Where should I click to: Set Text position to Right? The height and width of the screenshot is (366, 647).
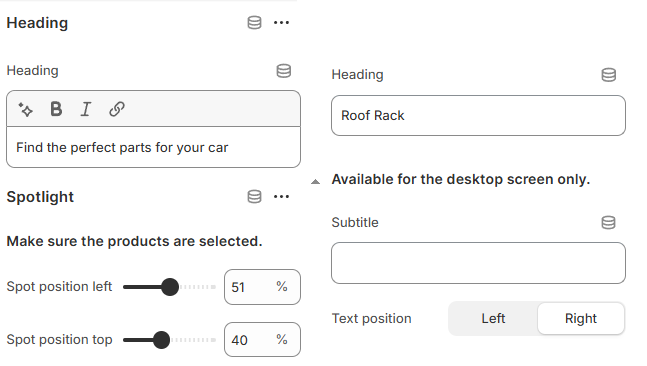click(581, 319)
